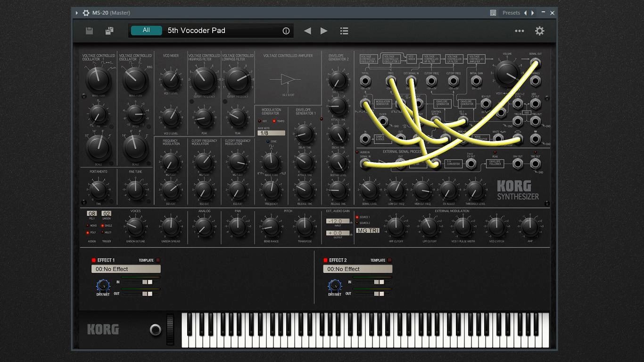Click the Effect 1 DRY/WET knob
The image size is (644, 362).
(103, 286)
